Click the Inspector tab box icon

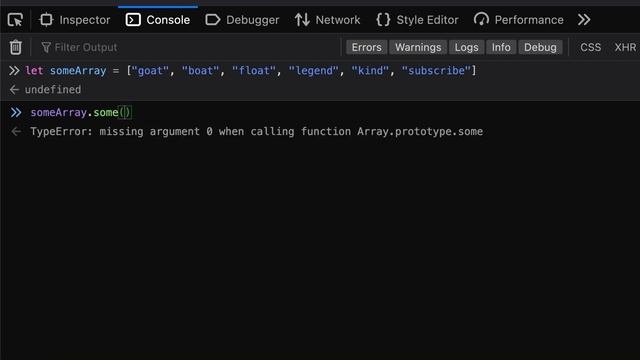[x=46, y=20]
